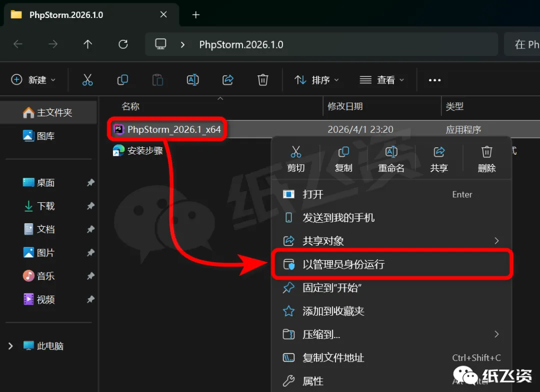Open the three-dots more options menu
540x392 pixels.
[x=434, y=80]
